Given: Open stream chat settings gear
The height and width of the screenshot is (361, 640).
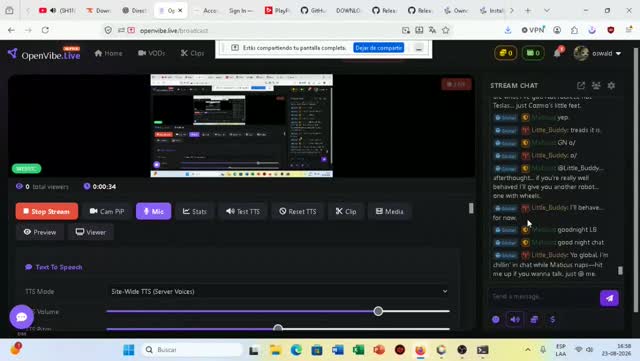Looking at the screenshot, I should 611,85.
